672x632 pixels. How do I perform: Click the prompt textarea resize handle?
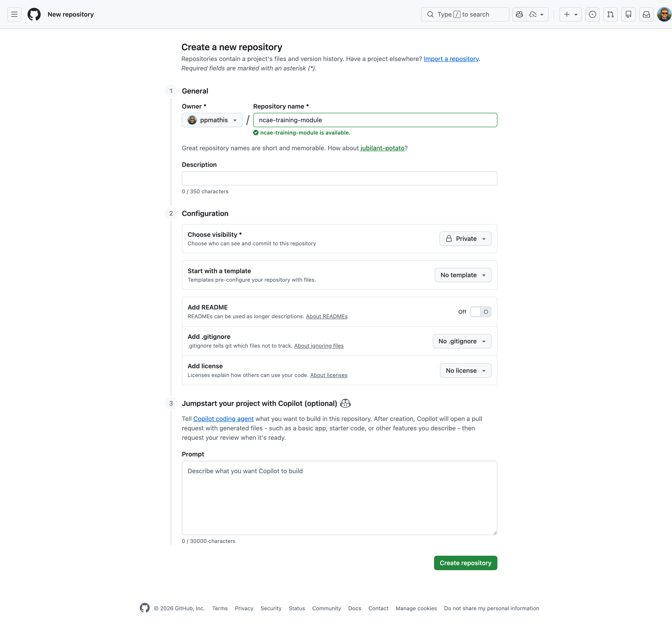pyautogui.click(x=494, y=533)
